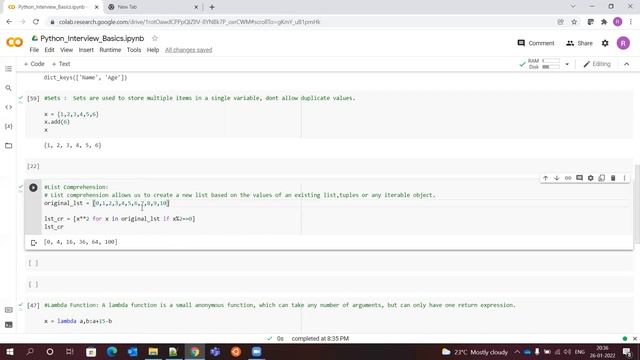Screen dimensions: 640x360
Task: Run the List Comprehension code cell
Action: click(33, 188)
